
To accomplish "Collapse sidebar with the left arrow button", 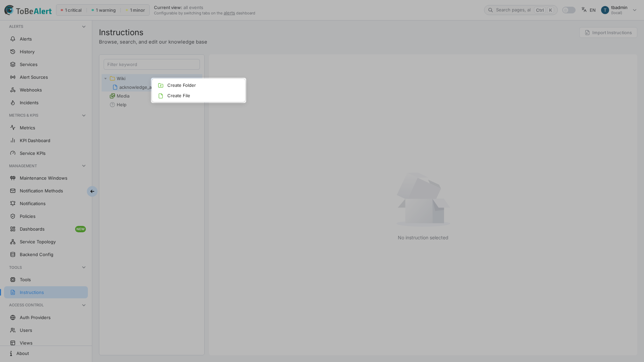I will [92, 191].
